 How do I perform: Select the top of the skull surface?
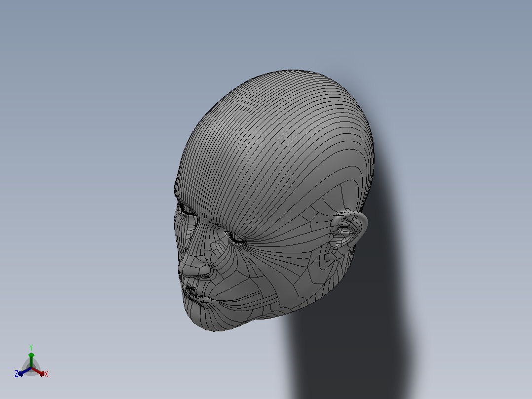[288, 95]
